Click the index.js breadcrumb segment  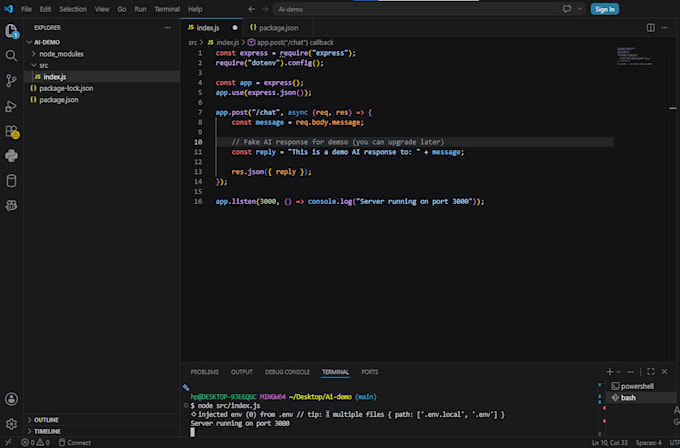(x=223, y=43)
